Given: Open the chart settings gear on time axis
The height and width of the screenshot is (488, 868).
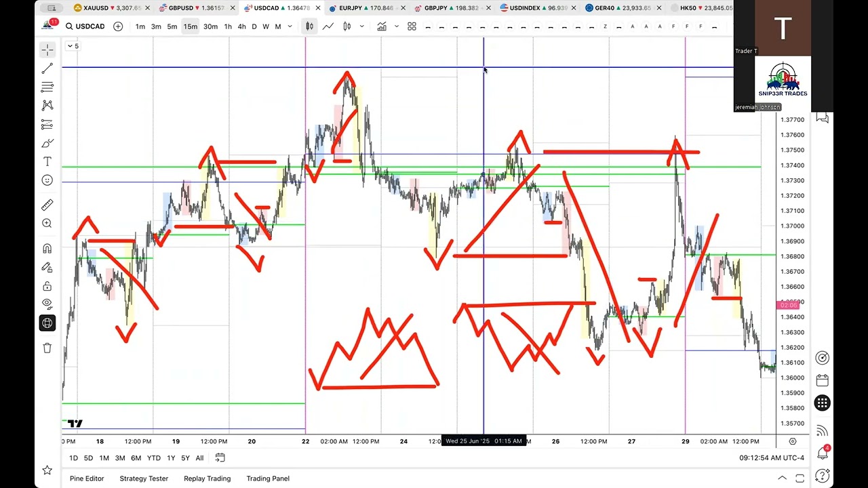Looking at the screenshot, I should pyautogui.click(x=793, y=441).
